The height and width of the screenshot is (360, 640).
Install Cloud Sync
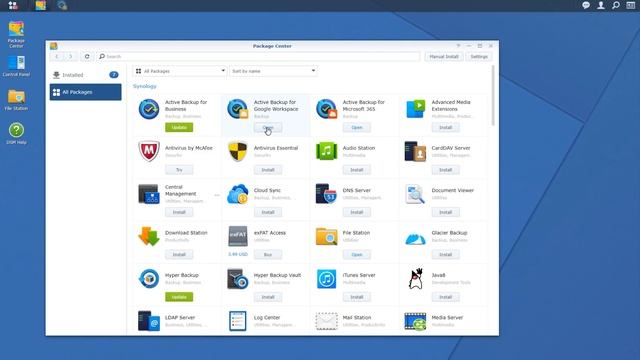coord(268,212)
